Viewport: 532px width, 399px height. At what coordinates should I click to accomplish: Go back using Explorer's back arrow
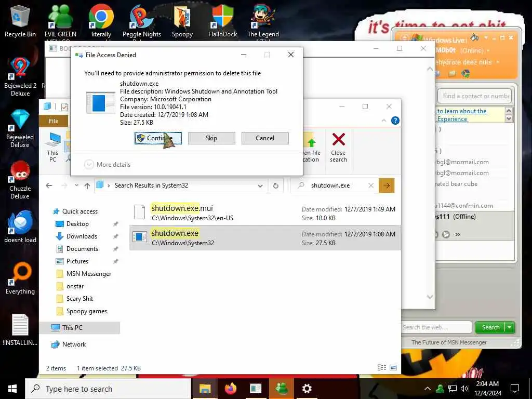point(49,185)
